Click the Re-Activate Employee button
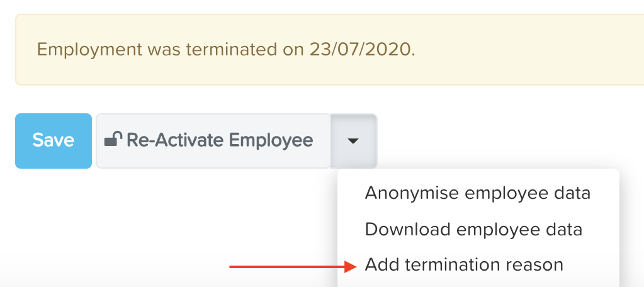This screenshot has width=644, height=287. (213, 141)
